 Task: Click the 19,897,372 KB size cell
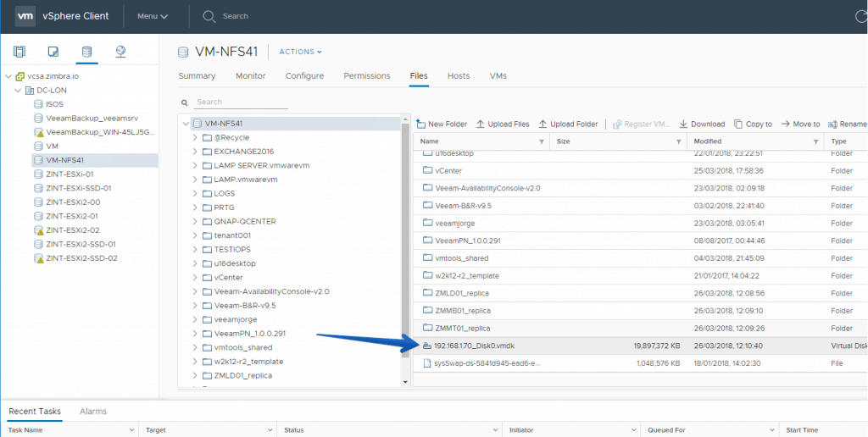pos(657,346)
